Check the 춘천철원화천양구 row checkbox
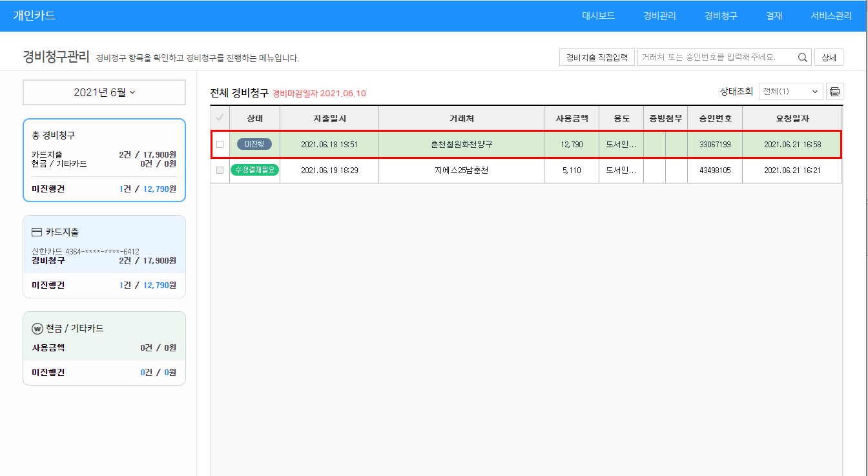The width and height of the screenshot is (868, 476). coord(220,144)
